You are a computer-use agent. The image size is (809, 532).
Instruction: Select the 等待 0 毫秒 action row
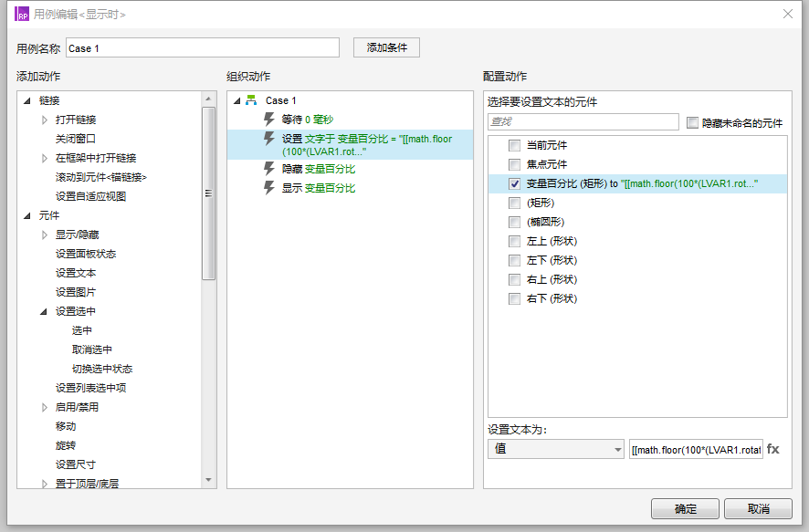[351, 120]
